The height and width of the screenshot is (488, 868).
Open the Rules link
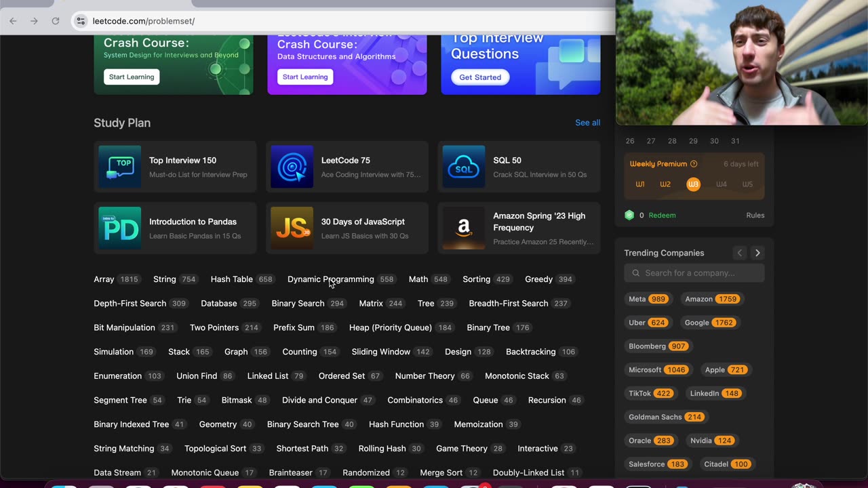755,215
